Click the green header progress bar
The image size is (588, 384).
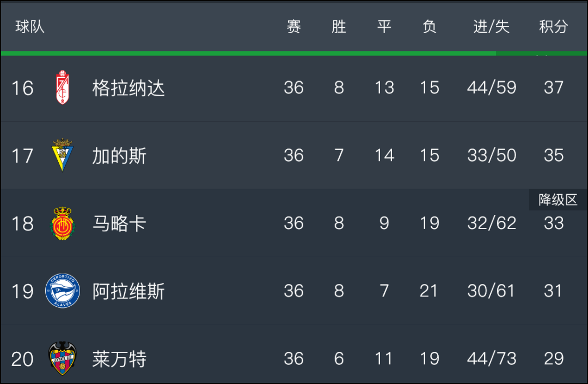pyautogui.click(x=294, y=53)
